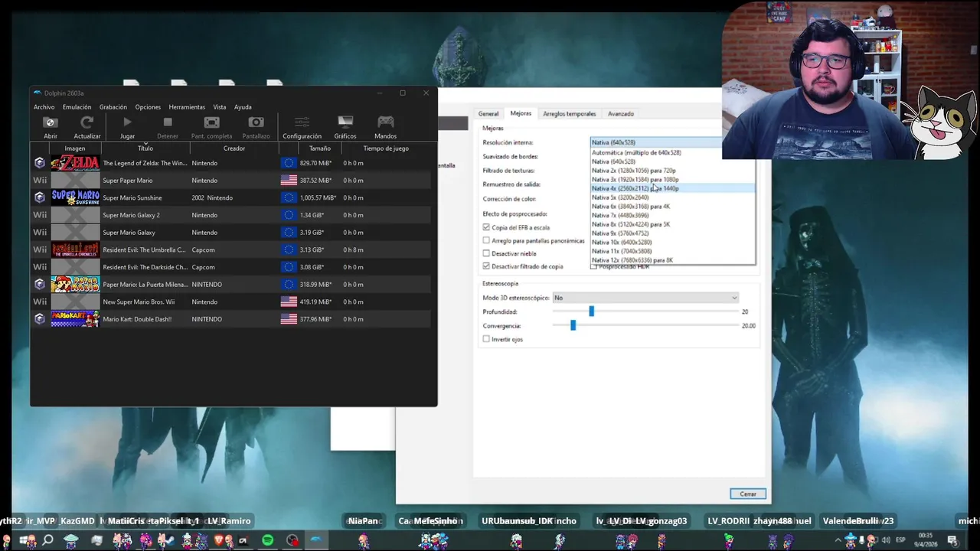Click the Profundidad slider handle
This screenshot has width=980, height=551.
click(x=591, y=311)
